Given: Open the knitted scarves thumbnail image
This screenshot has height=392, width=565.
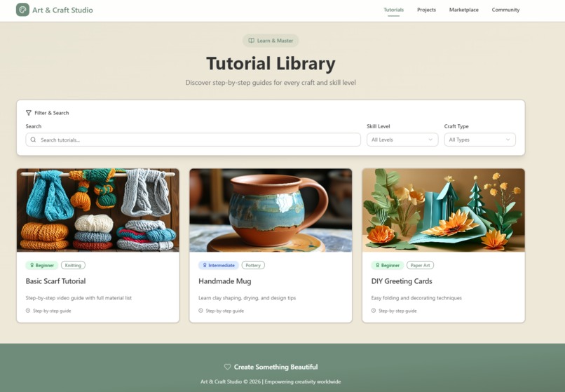Looking at the screenshot, I should 98,210.
